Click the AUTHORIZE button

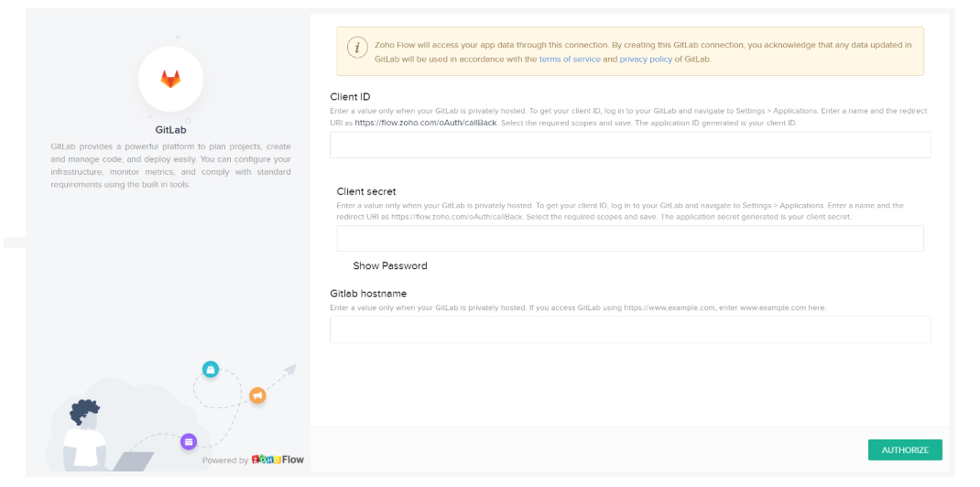pyautogui.click(x=905, y=450)
